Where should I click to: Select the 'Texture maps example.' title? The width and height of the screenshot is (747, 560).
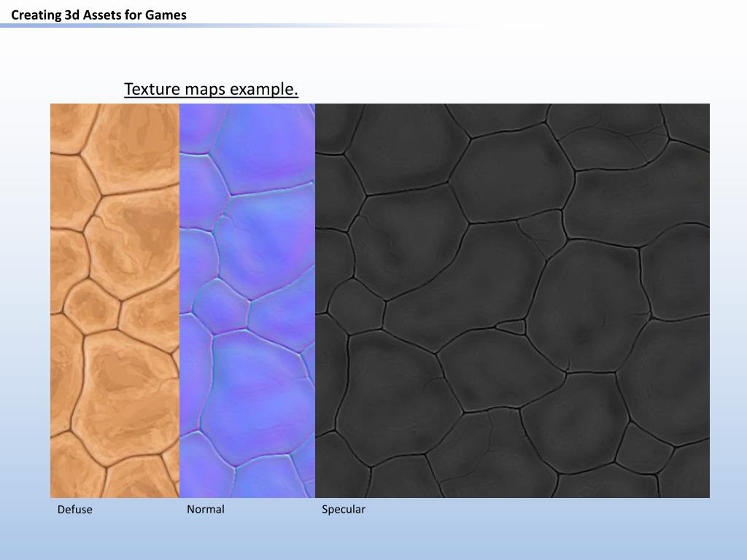coord(211,89)
